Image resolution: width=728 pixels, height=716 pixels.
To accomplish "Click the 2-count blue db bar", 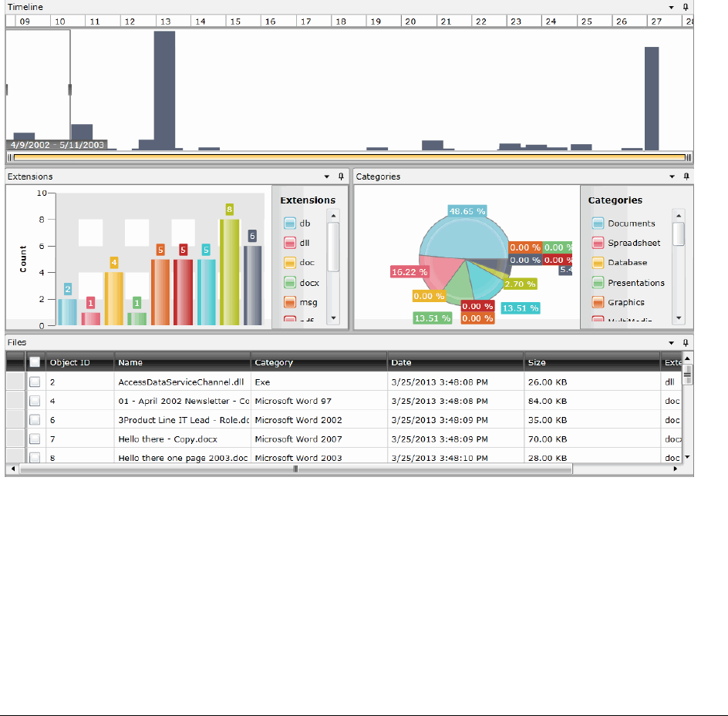I will (67, 312).
